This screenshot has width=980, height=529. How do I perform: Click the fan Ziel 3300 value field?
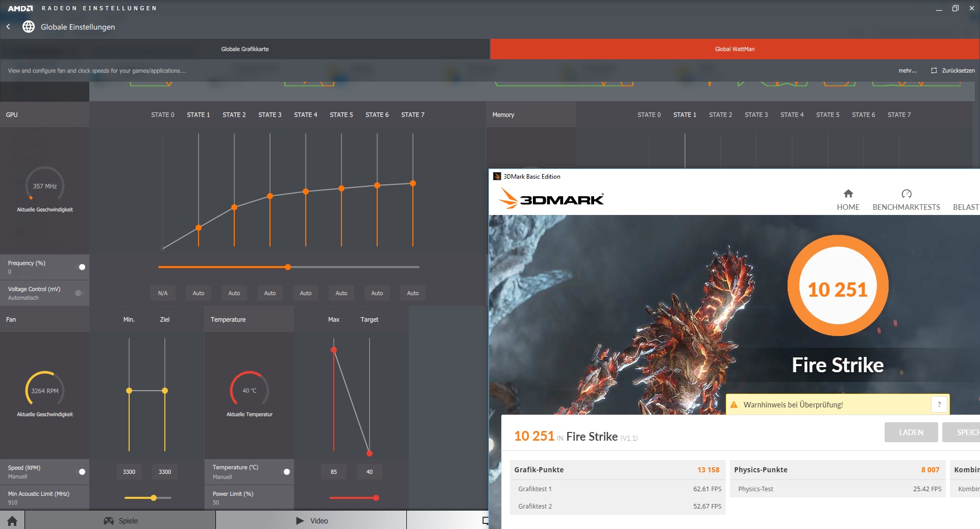(x=165, y=472)
